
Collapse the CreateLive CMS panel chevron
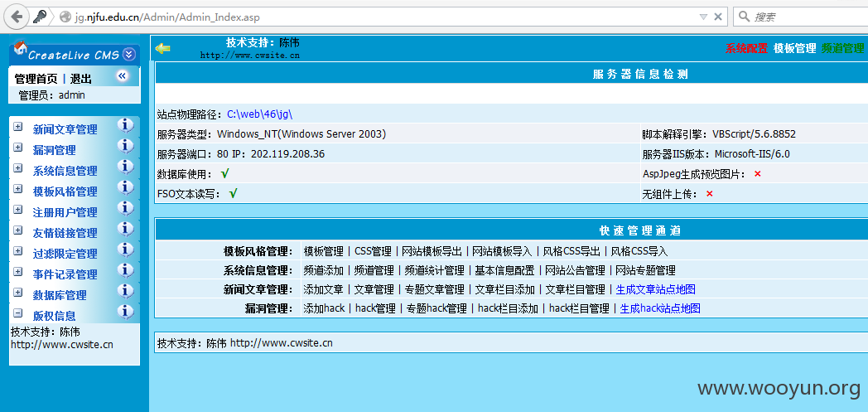pyautogui.click(x=128, y=54)
